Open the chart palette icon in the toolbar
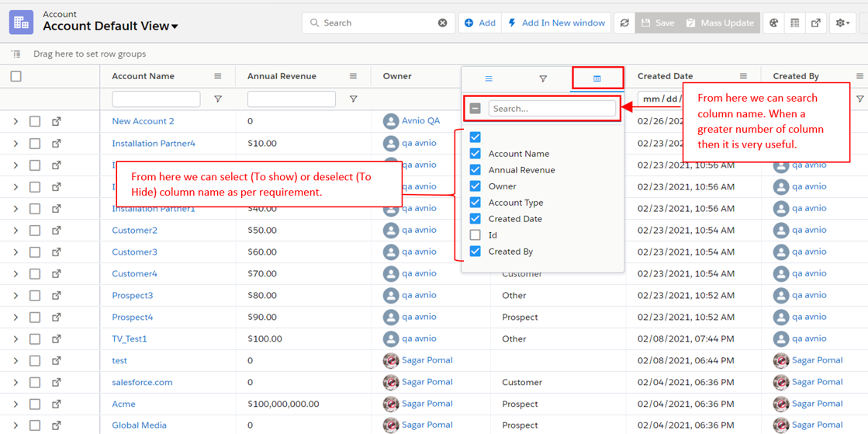 [x=773, y=23]
